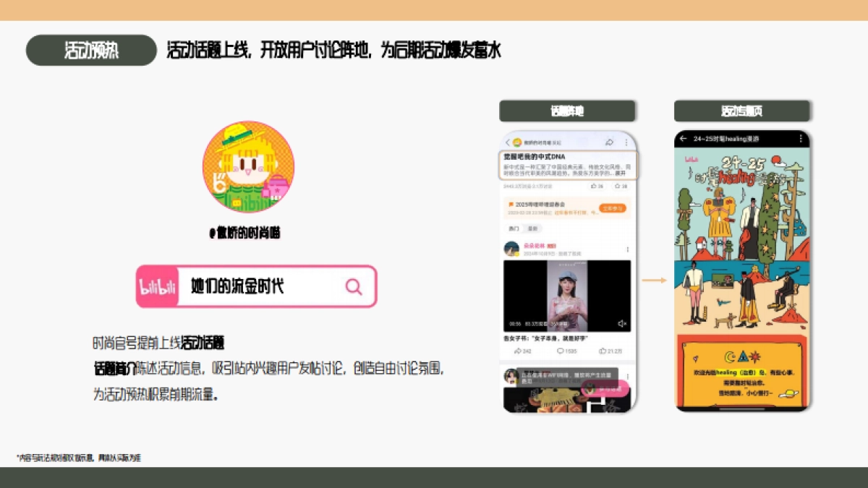This screenshot has height=488, width=868.
Task: Click the megaphone icon on the 迎春会 banner
Action: 510,205
